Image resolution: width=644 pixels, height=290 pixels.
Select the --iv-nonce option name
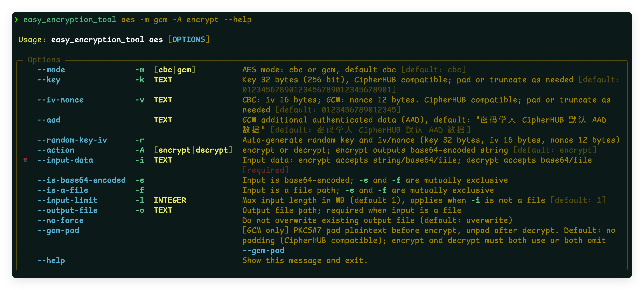(x=60, y=100)
